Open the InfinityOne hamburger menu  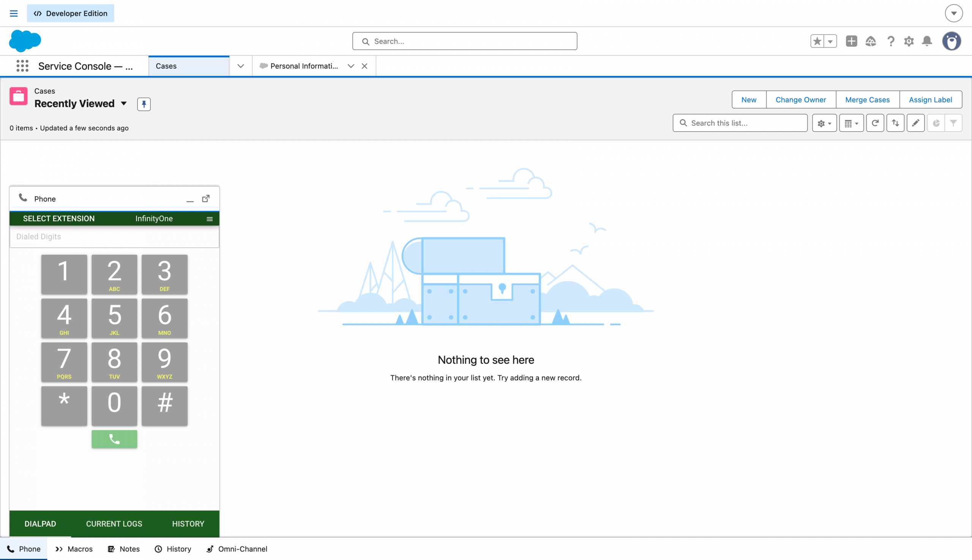coord(210,219)
